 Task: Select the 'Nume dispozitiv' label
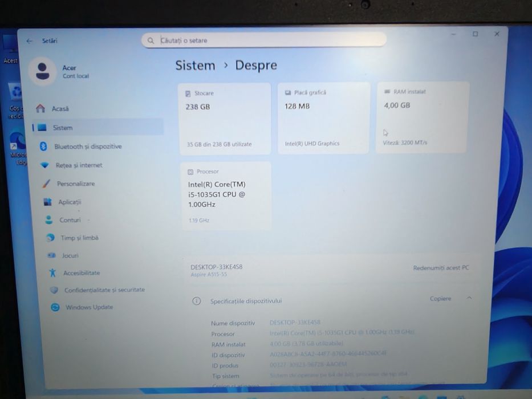pos(233,323)
